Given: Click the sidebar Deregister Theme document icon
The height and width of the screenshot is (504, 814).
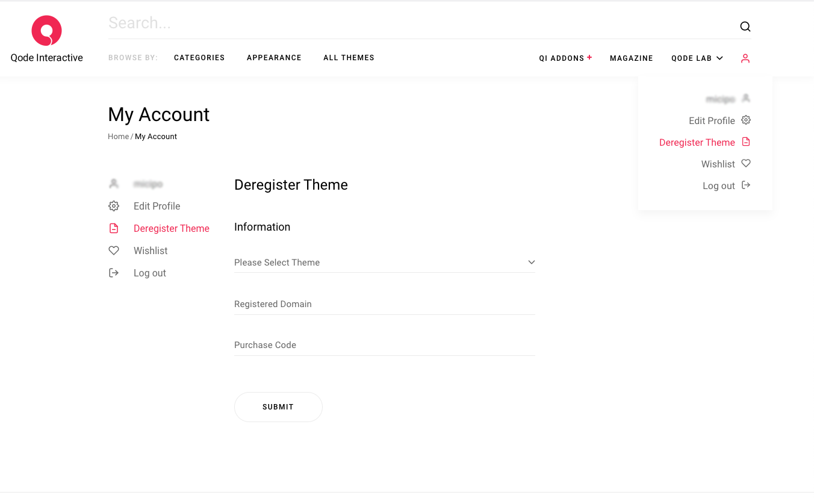Looking at the screenshot, I should 114,228.
